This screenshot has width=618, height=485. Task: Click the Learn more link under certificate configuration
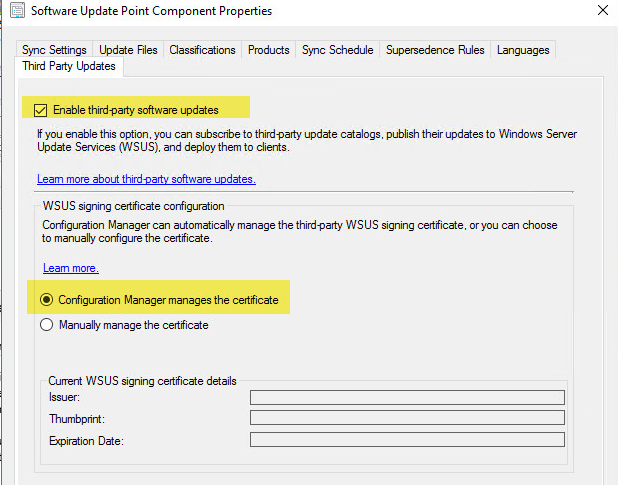[x=71, y=268]
